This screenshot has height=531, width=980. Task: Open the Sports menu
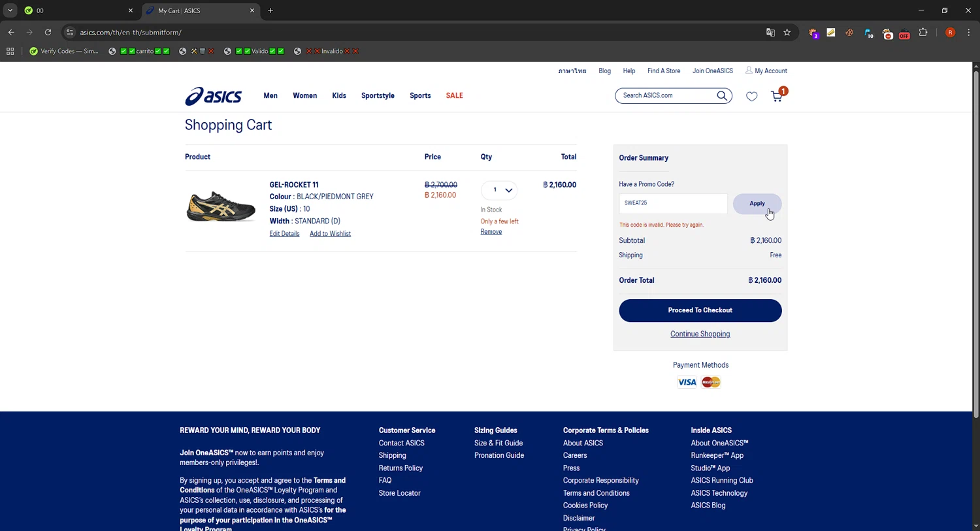[x=420, y=96]
